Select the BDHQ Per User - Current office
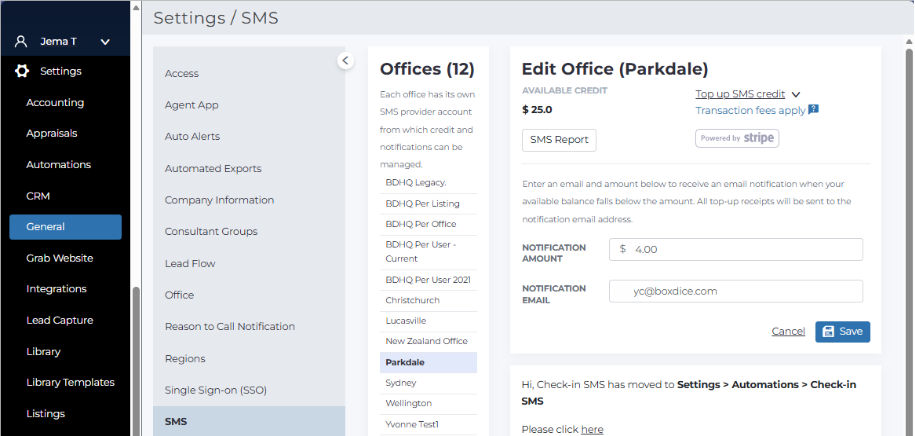 coord(428,252)
